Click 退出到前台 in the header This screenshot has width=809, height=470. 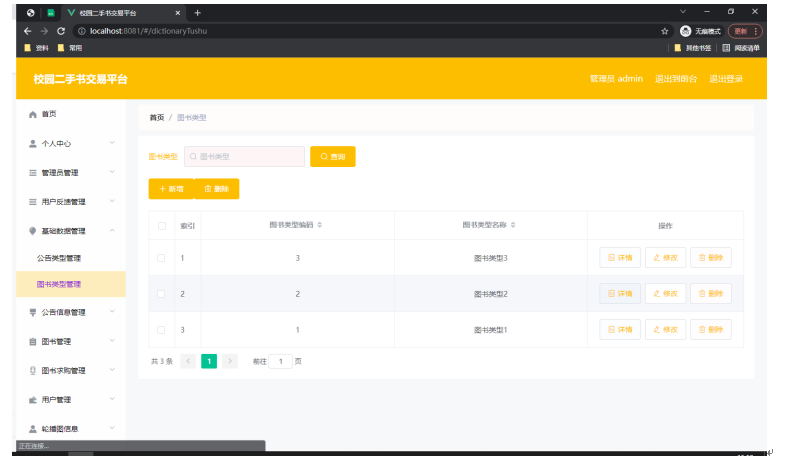click(676, 79)
